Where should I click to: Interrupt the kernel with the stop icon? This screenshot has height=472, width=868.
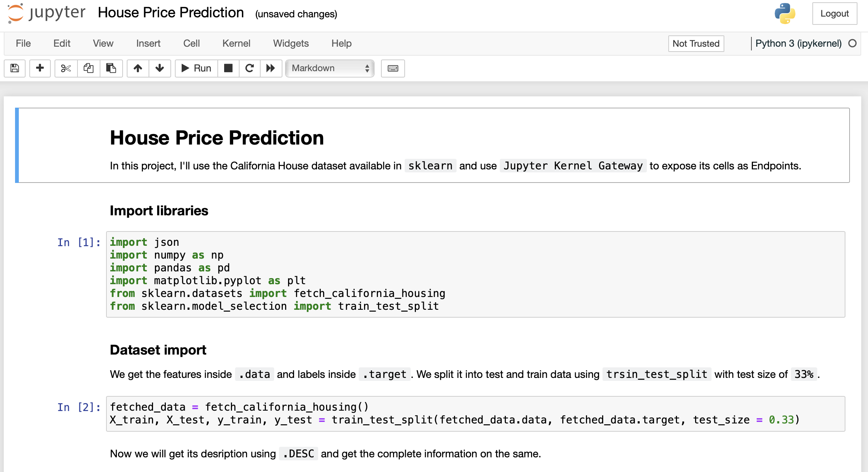click(228, 69)
